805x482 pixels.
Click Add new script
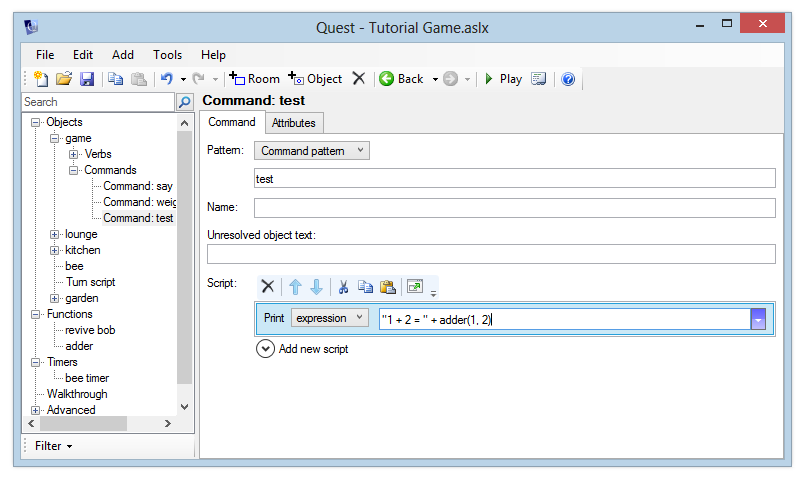pos(302,349)
